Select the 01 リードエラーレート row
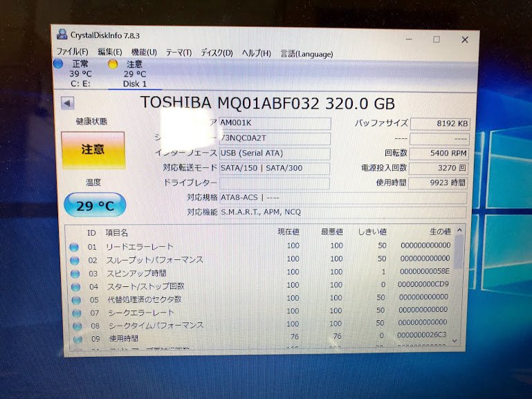The height and width of the screenshot is (399, 532). 260,246
